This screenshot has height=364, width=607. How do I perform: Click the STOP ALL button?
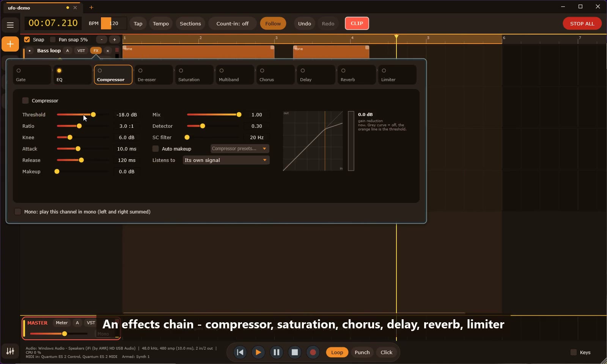point(582,24)
